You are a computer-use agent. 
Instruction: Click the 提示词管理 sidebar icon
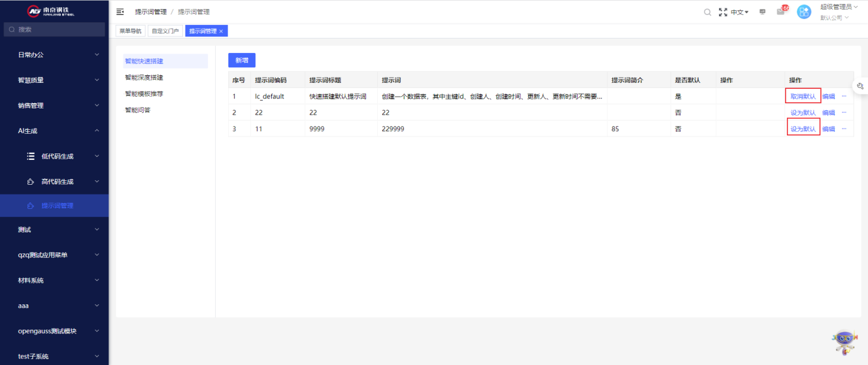click(31, 206)
